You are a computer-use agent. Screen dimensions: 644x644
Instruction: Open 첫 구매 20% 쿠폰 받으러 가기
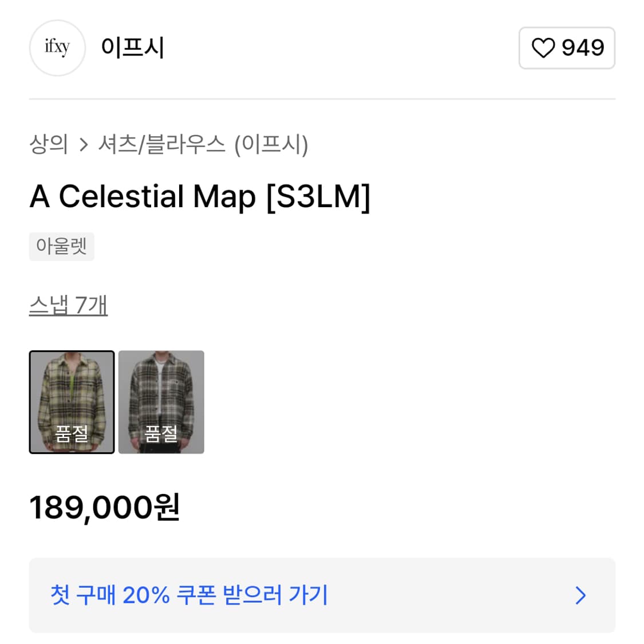coord(189,595)
